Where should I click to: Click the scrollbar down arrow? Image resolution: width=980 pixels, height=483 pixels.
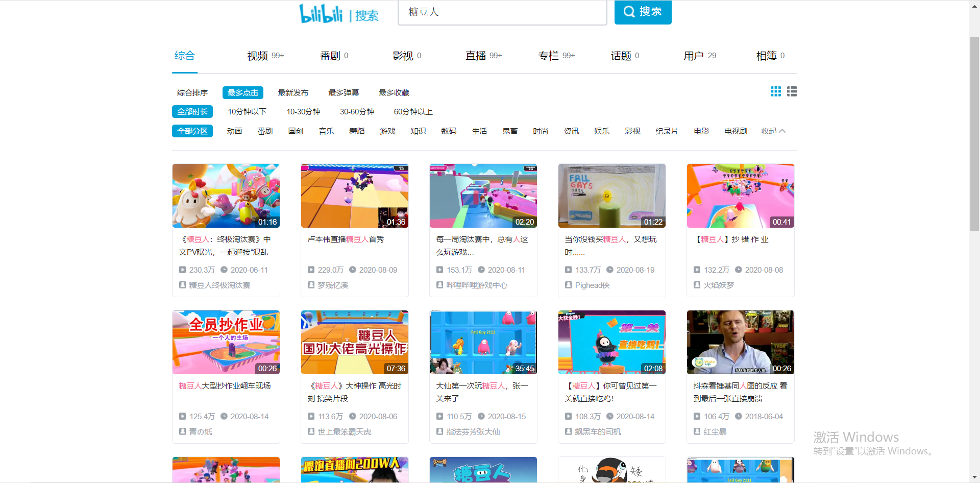point(974,478)
